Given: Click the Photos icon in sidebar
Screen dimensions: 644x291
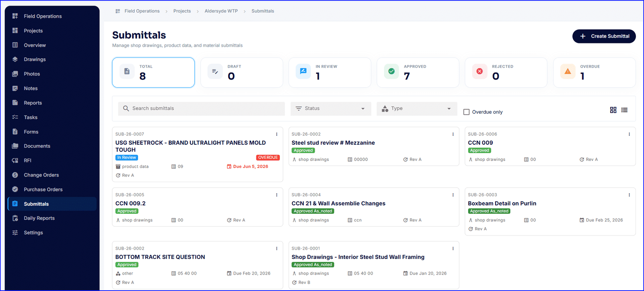Looking at the screenshot, I should click(x=15, y=74).
